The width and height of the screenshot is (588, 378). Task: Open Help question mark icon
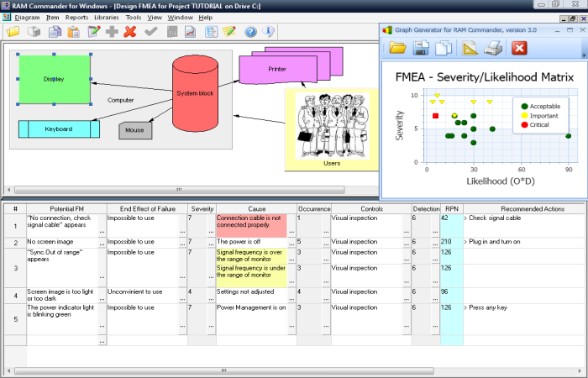(x=250, y=32)
